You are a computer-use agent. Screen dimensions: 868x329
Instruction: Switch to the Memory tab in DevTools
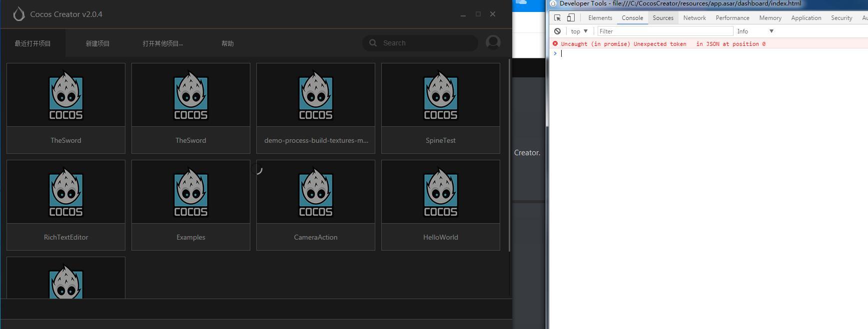point(770,18)
